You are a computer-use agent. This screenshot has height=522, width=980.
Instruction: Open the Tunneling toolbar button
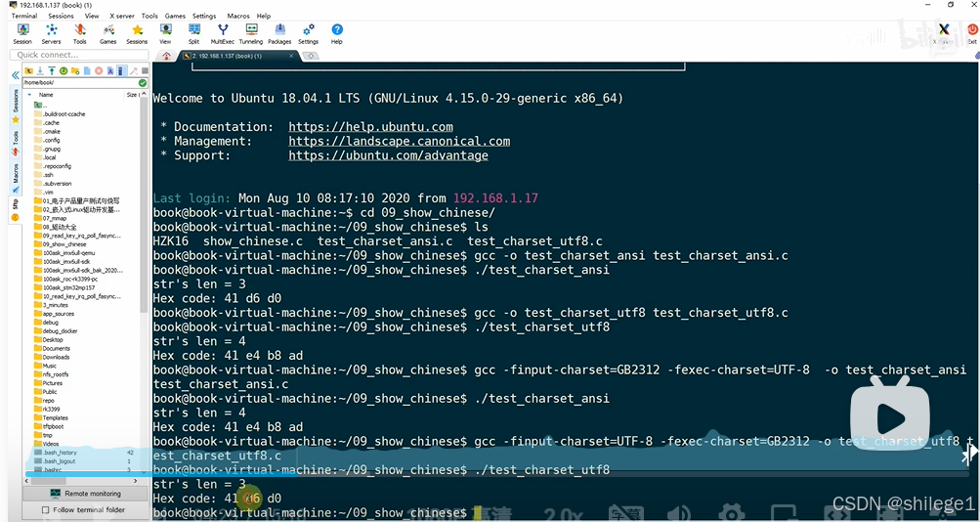pos(251,34)
